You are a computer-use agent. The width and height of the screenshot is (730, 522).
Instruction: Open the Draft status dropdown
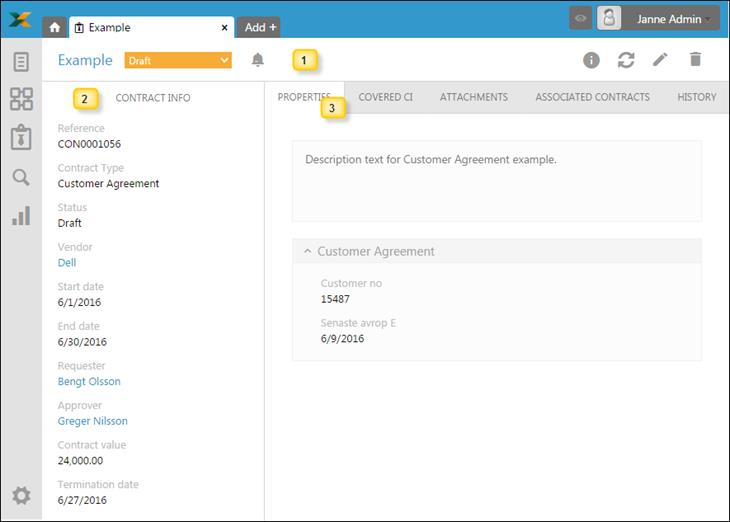(x=178, y=61)
